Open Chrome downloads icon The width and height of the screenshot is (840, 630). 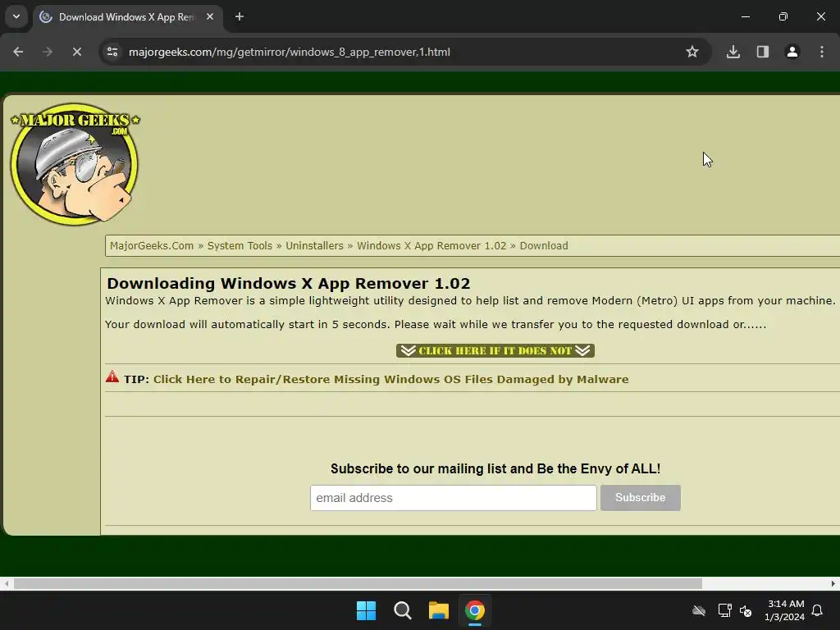tap(733, 52)
